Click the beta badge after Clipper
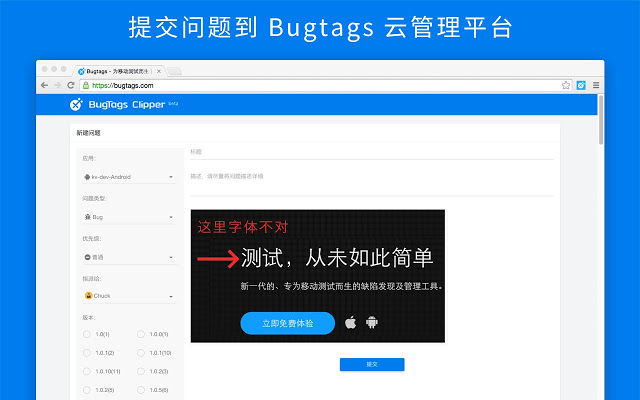 [173, 104]
